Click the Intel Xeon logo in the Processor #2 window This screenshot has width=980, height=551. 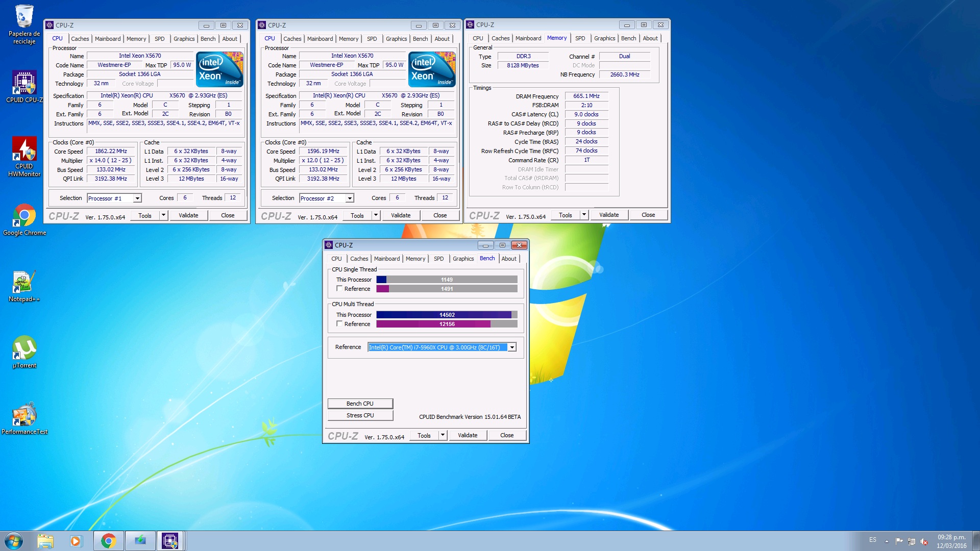[x=432, y=69]
